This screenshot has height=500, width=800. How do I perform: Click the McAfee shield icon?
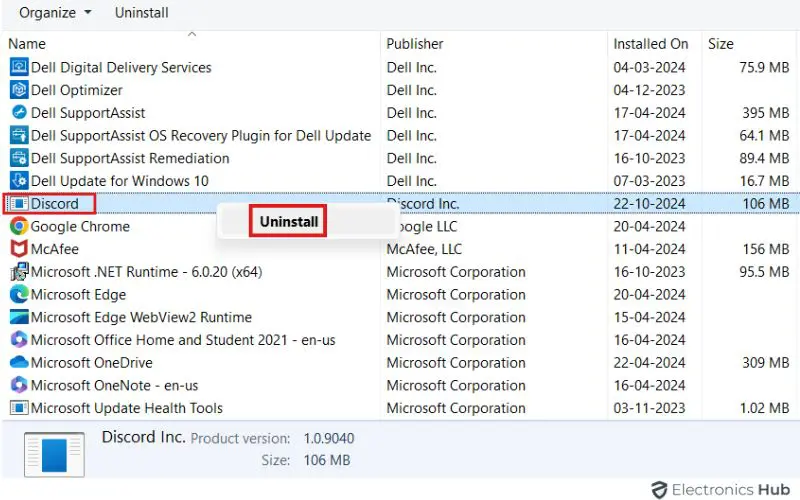pos(19,249)
